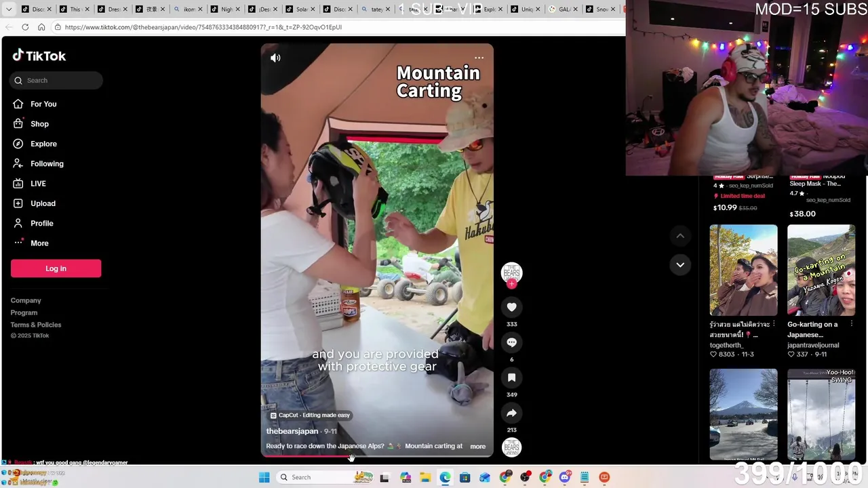Close the 'Dres' browser tab
The image size is (868, 488).
[125, 9]
